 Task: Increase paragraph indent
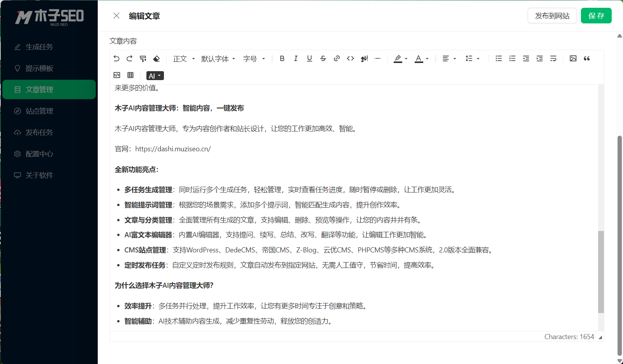[540, 58]
